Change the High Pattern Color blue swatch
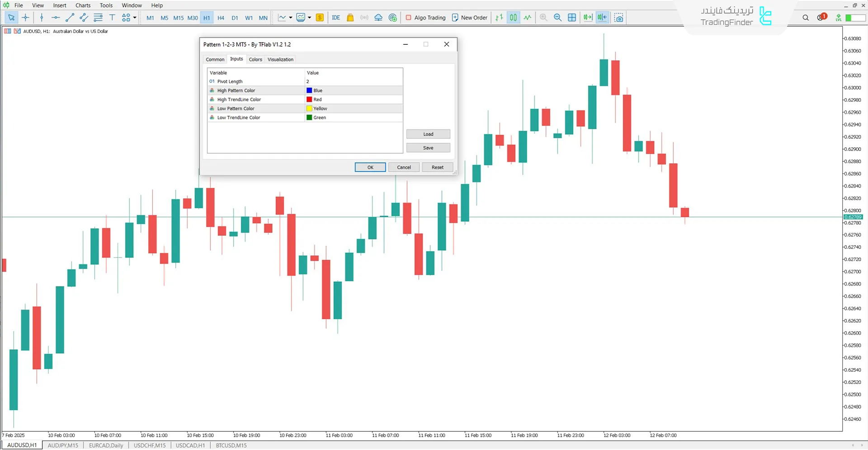Viewport: 868px width, 450px height. pos(309,90)
